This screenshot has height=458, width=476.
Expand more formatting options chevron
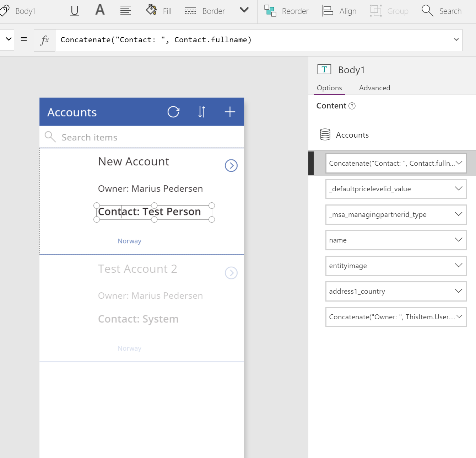244,10
